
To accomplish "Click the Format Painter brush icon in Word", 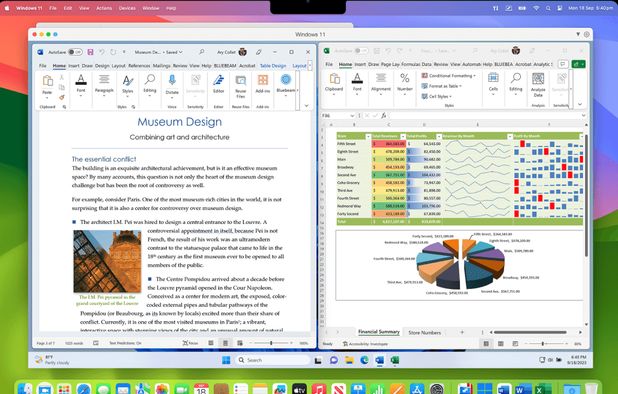I will 62,97.
